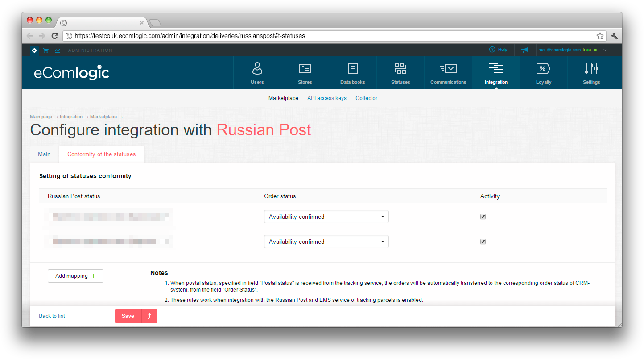Click Back to list link
The width and height of the screenshot is (644, 359).
[52, 316]
